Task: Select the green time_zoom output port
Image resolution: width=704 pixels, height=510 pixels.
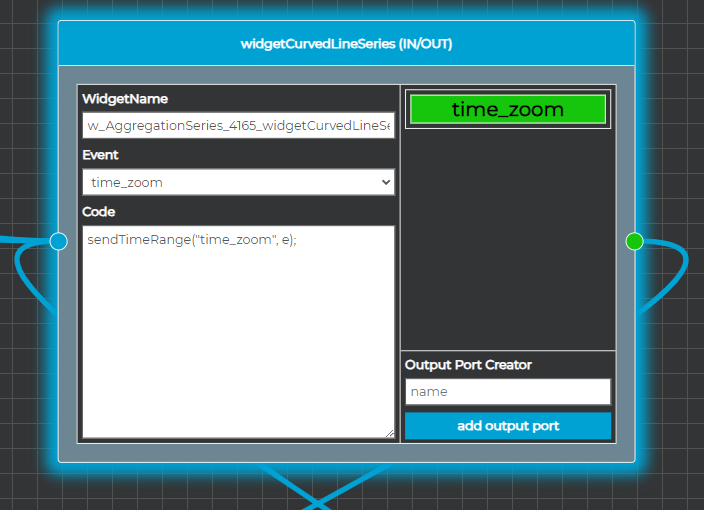Action: (507, 109)
